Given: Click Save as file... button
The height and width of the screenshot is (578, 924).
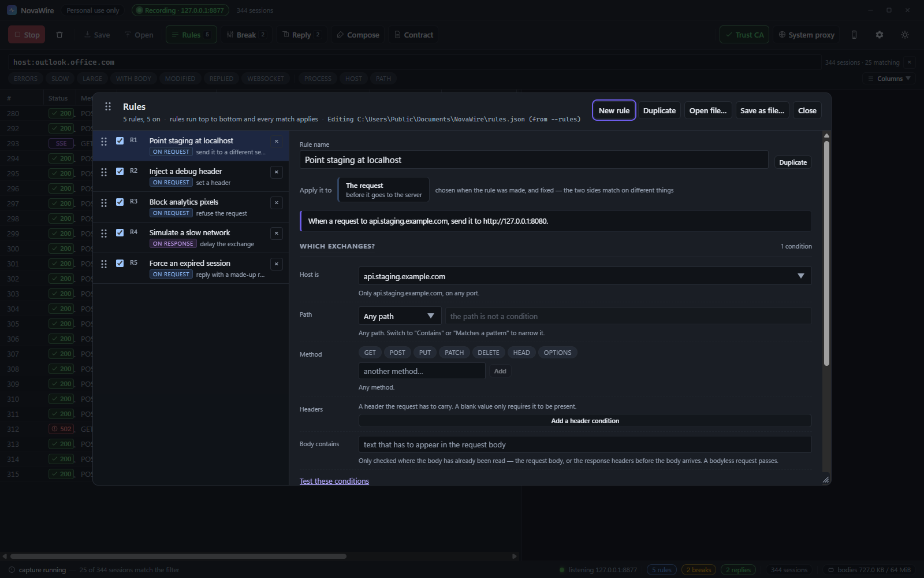Looking at the screenshot, I should click(x=762, y=110).
